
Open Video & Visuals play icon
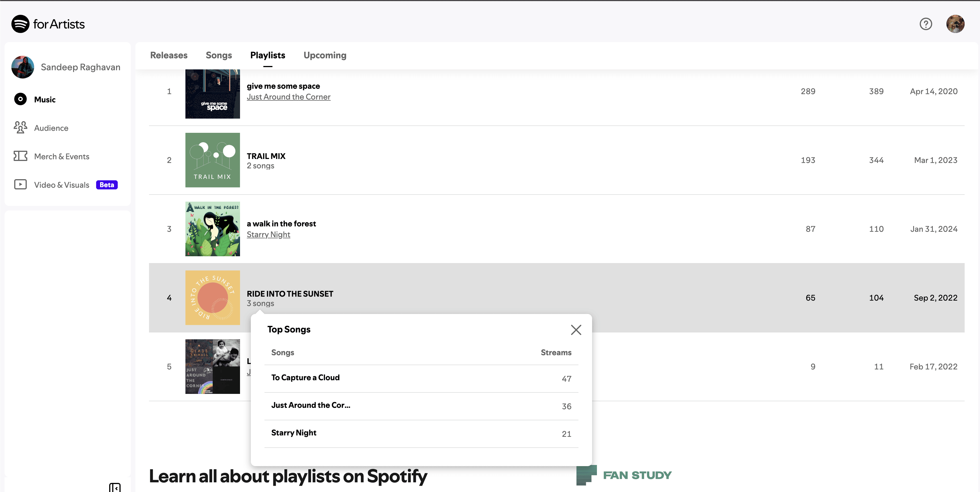[20, 185]
